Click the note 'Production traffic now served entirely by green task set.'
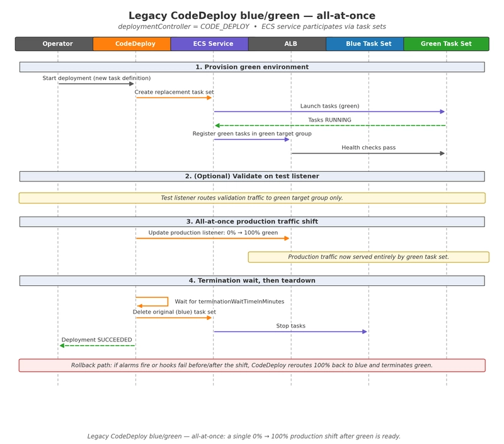Screen dimensions: 504x444 (369, 257)
